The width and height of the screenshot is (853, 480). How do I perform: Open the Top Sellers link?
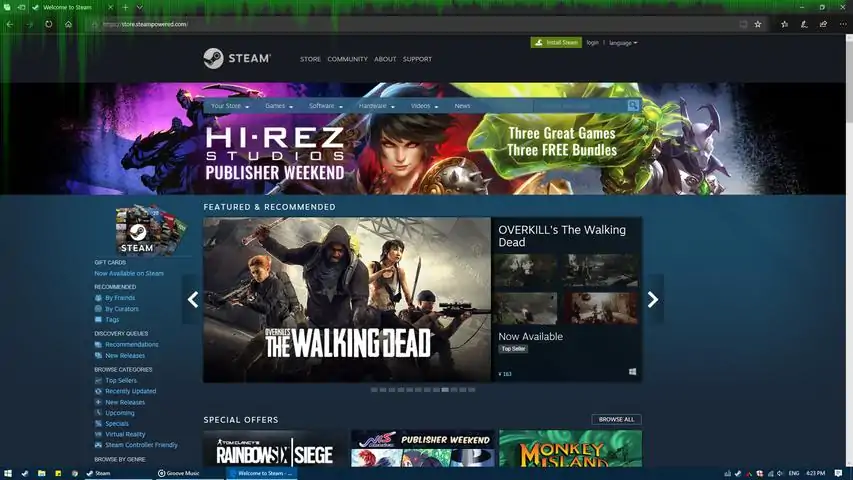tap(121, 380)
